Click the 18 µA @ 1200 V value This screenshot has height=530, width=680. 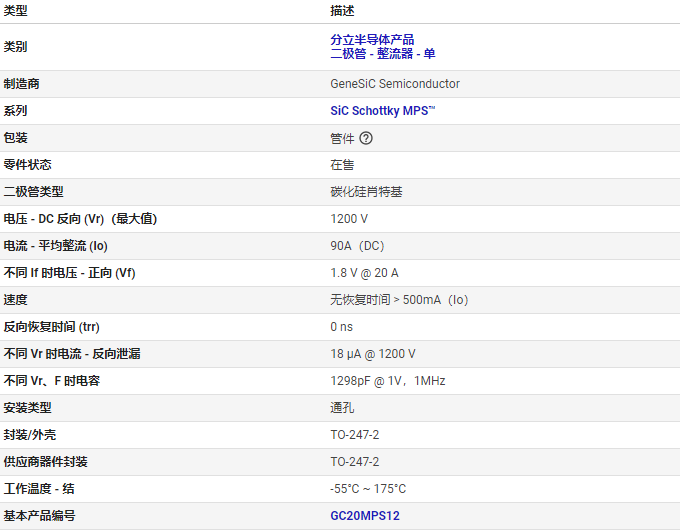(373, 354)
